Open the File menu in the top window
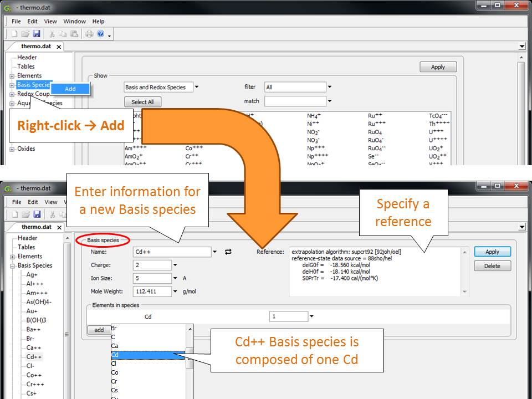This screenshot has height=399, width=532. point(16,22)
